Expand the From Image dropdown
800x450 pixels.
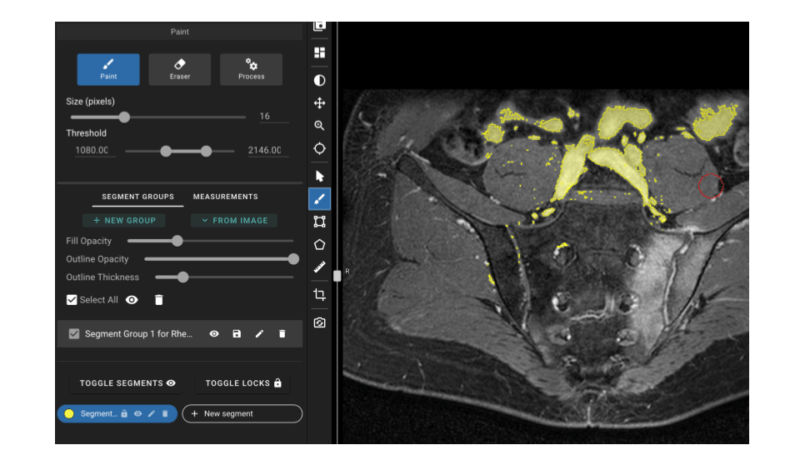[x=234, y=220]
